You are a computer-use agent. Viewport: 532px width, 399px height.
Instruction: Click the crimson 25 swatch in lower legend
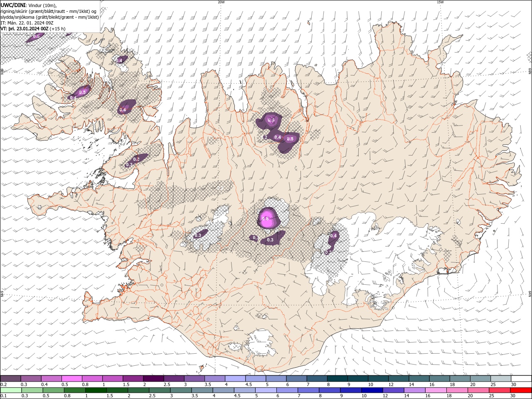(500, 390)
